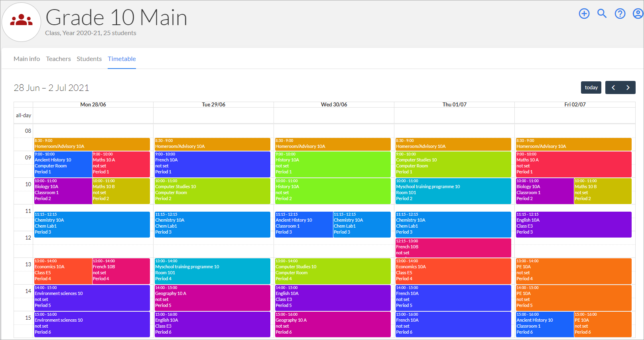Select the Students tab
The width and height of the screenshot is (644, 340).
click(89, 59)
